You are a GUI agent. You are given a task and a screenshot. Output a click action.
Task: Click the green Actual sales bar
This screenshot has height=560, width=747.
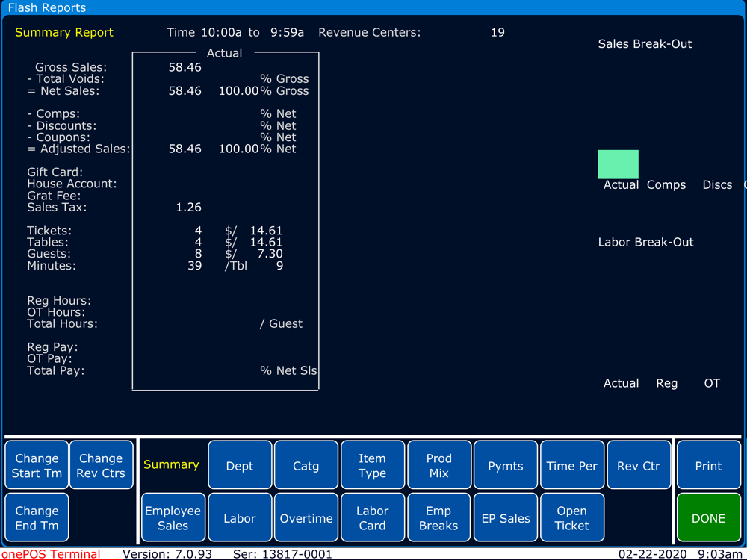coord(619,164)
